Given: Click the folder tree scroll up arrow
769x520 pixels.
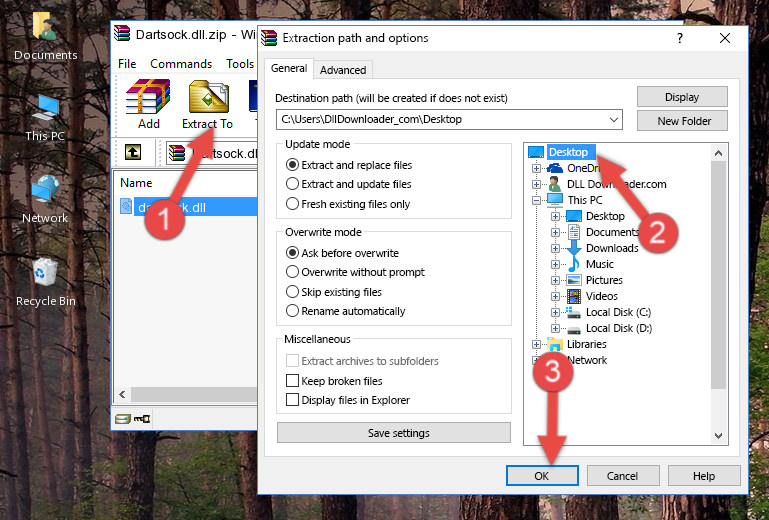Looking at the screenshot, I should pos(718,153).
